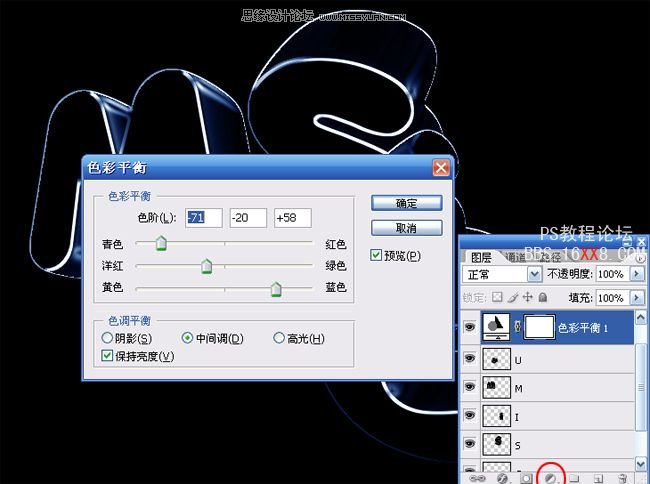Click the new adjustment layer icon

pyautogui.click(x=549, y=478)
